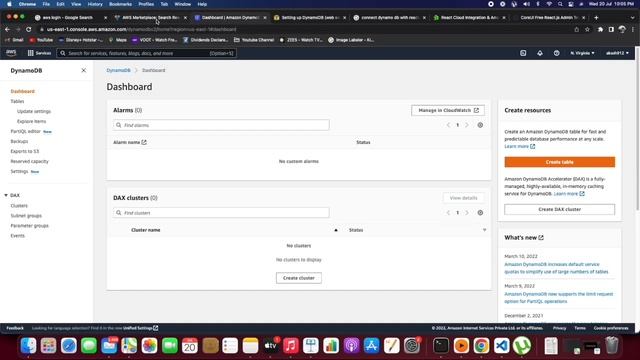
Task: Switch to Setting up DynamoDB tab
Action: tap(310, 18)
